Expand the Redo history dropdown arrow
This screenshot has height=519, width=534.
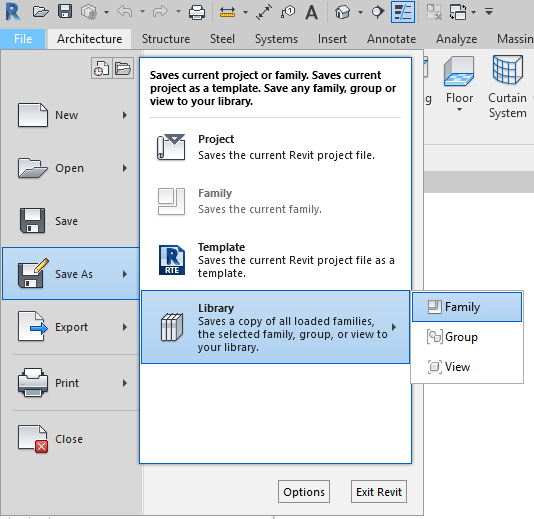tap(178, 12)
